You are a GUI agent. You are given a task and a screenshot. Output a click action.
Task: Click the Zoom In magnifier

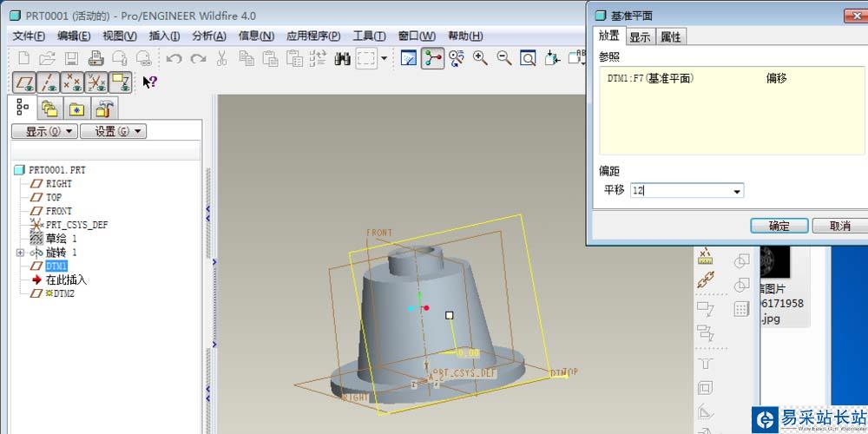[x=480, y=58]
